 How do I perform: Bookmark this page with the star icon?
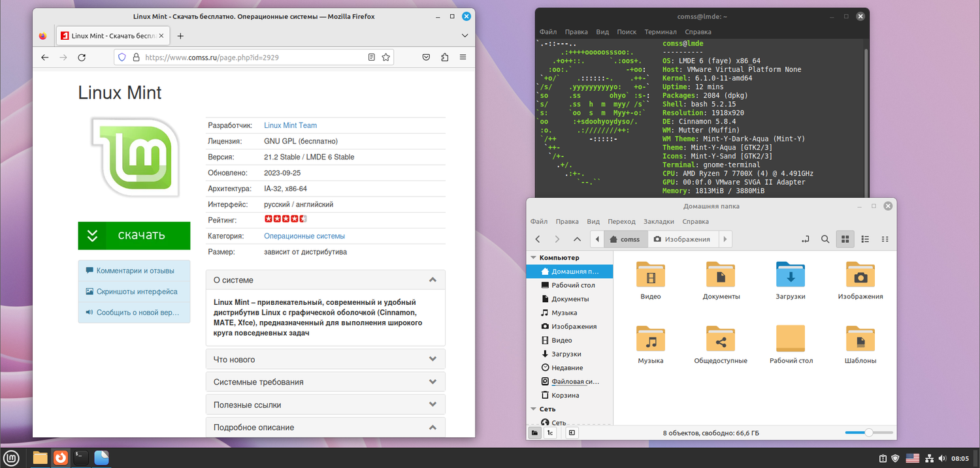coord(386,57)
